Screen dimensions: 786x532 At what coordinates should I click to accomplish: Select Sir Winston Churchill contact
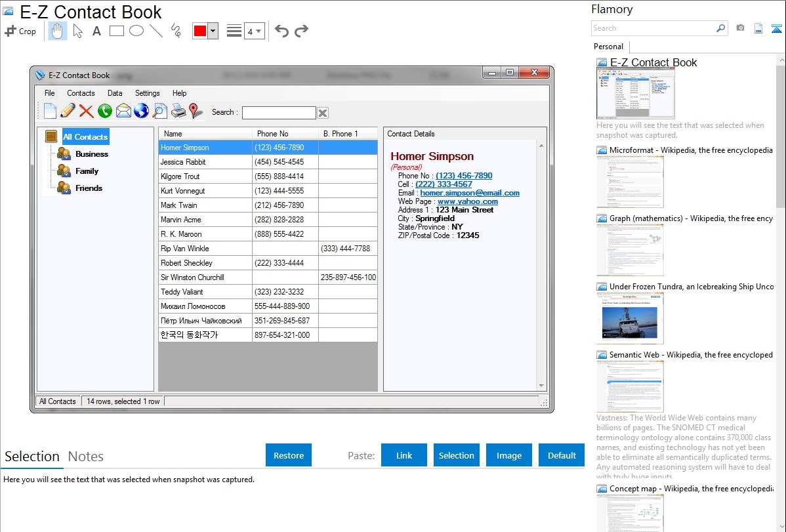(x=268, y=277)
